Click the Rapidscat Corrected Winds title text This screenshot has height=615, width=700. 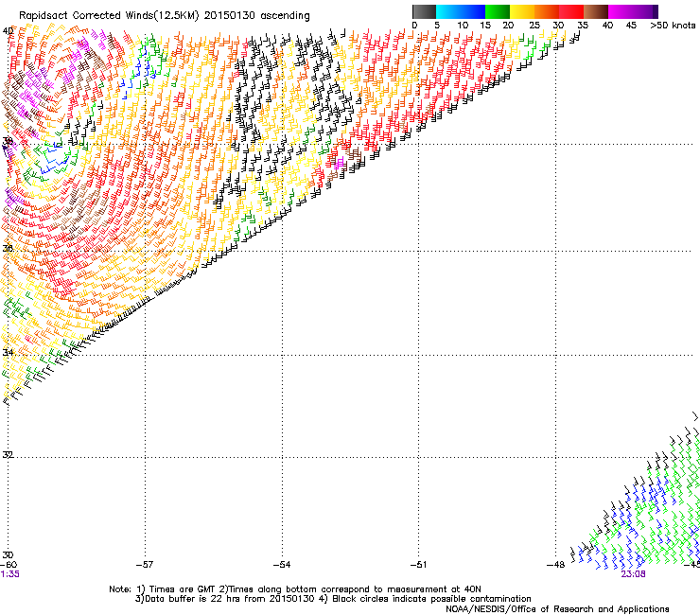[x=165, y=15]
